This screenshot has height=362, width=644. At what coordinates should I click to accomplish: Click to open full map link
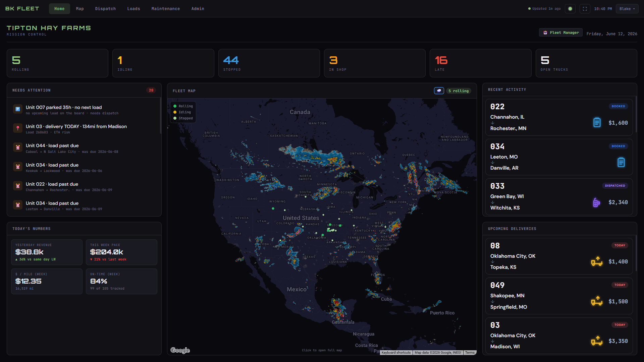pyautogui.click(x=322, y=350)
